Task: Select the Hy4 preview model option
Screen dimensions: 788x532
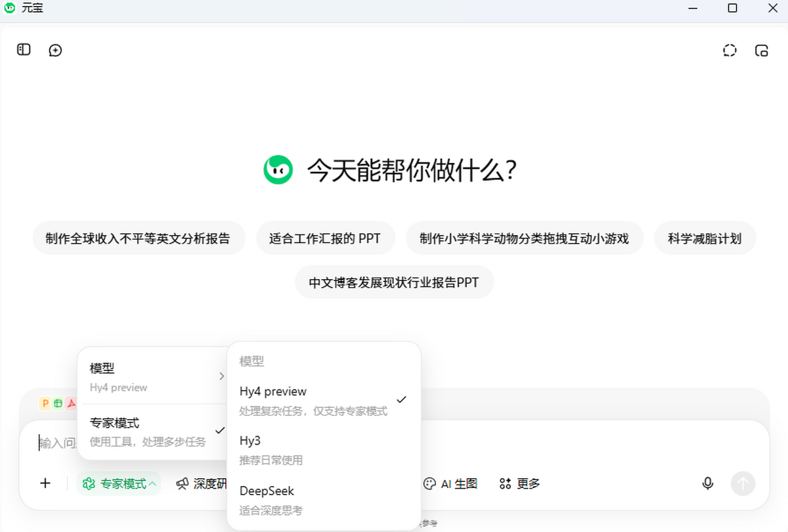Action: [x=324, y=400]
